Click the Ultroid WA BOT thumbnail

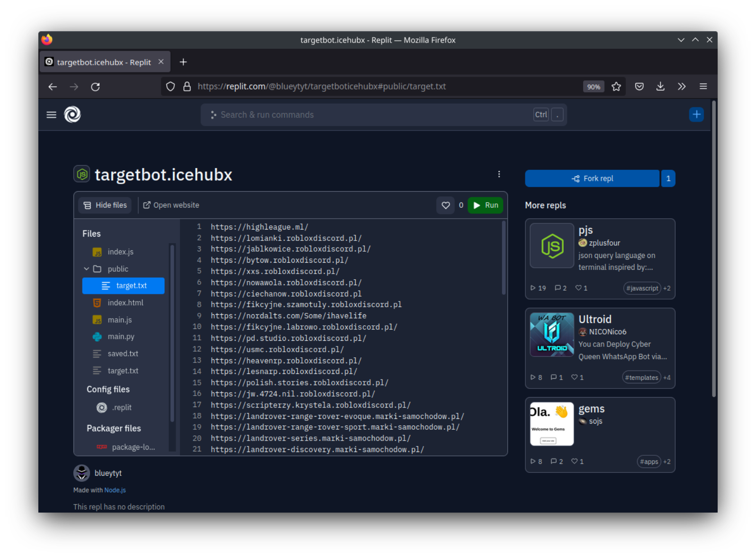[552, 335]
